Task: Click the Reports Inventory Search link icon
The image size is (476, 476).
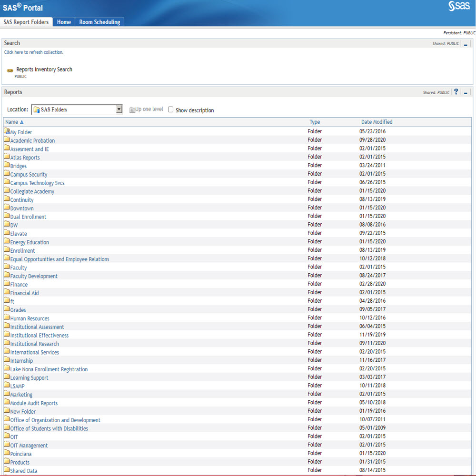Action: [10, 70]
